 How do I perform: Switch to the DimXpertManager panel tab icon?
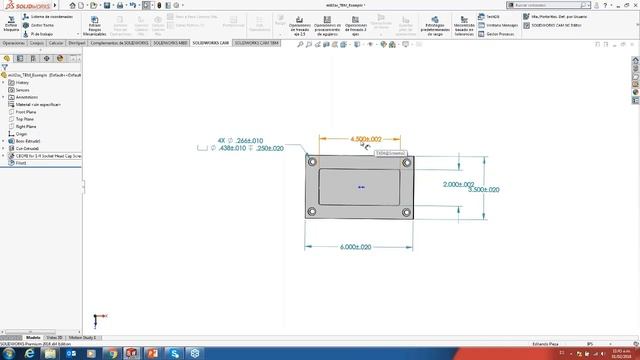coord(47,59)
